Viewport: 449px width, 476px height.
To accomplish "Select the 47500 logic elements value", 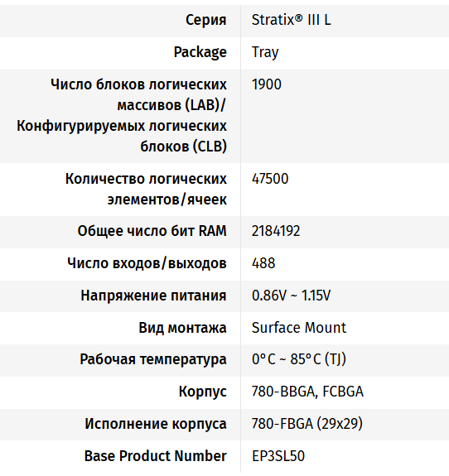I will tap(270, 179).
